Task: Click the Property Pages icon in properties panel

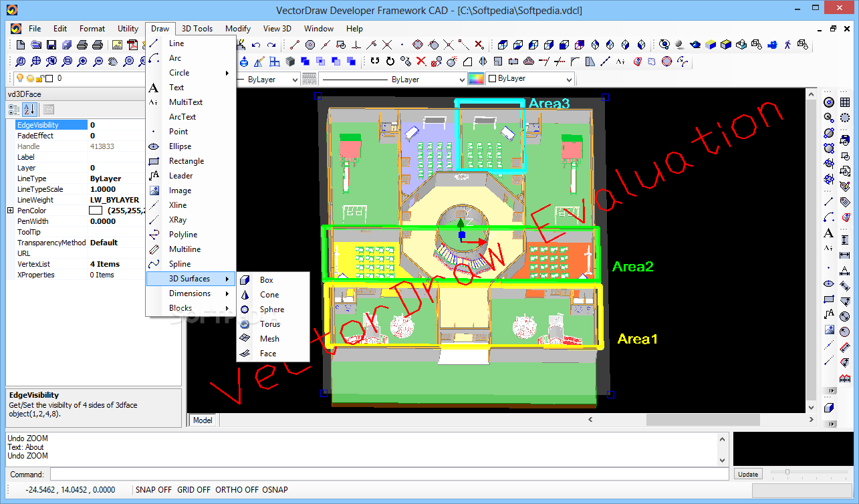Action: pos(49,110)
